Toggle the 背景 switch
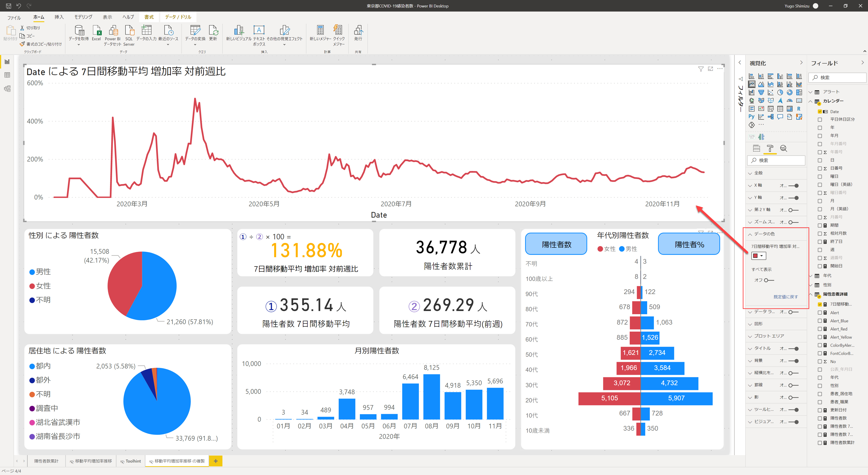Screen dimensions: 868x475 [x=794, y=361]
